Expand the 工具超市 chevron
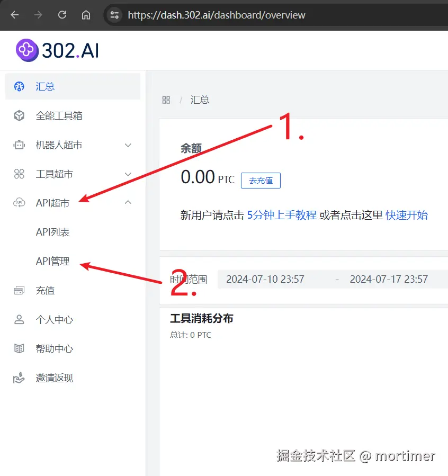This screenshot has width=448, height=476. (128, 174)
